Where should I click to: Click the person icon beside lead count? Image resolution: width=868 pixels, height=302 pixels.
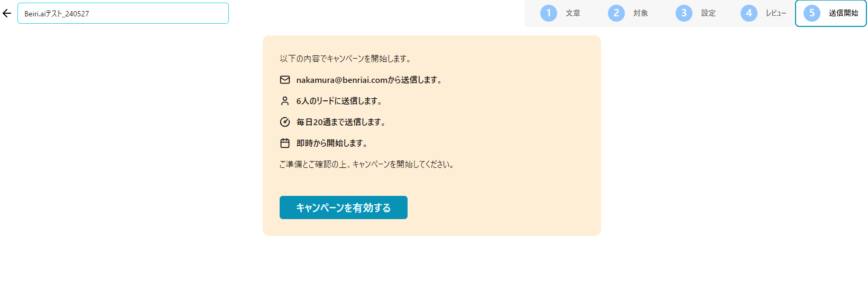(x=285, y=101)
